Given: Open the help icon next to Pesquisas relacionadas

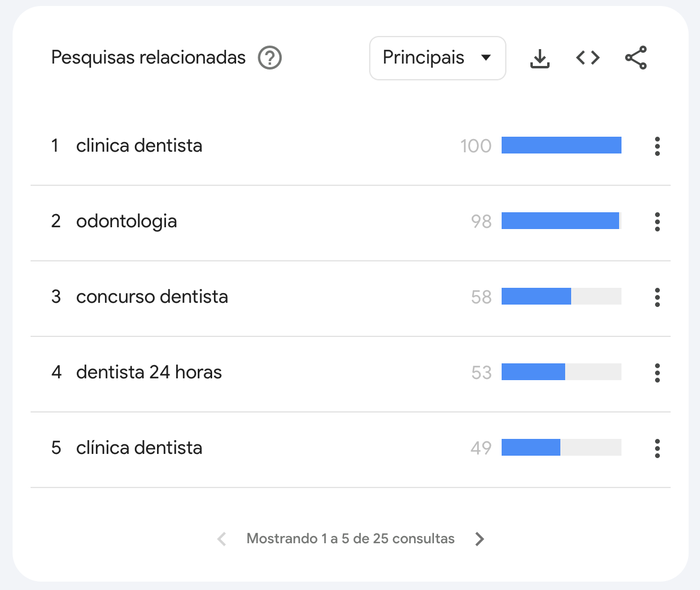Looking at the screenshot, I should 270,58.
